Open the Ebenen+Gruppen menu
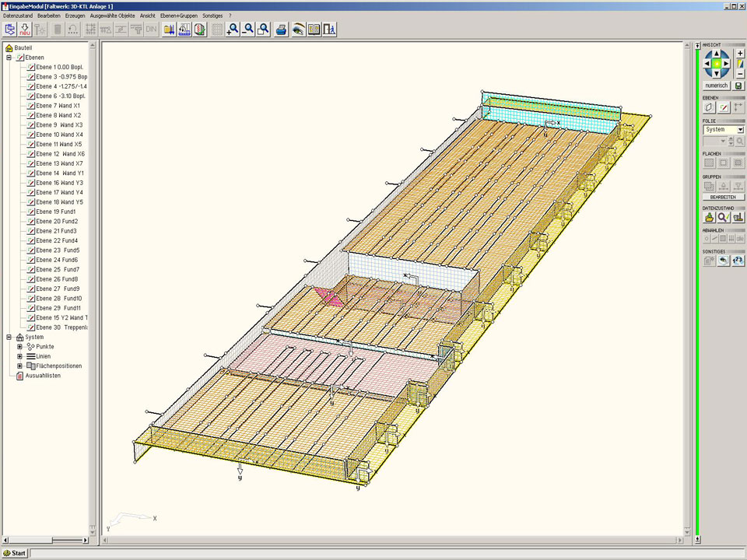 coord(178,16)
